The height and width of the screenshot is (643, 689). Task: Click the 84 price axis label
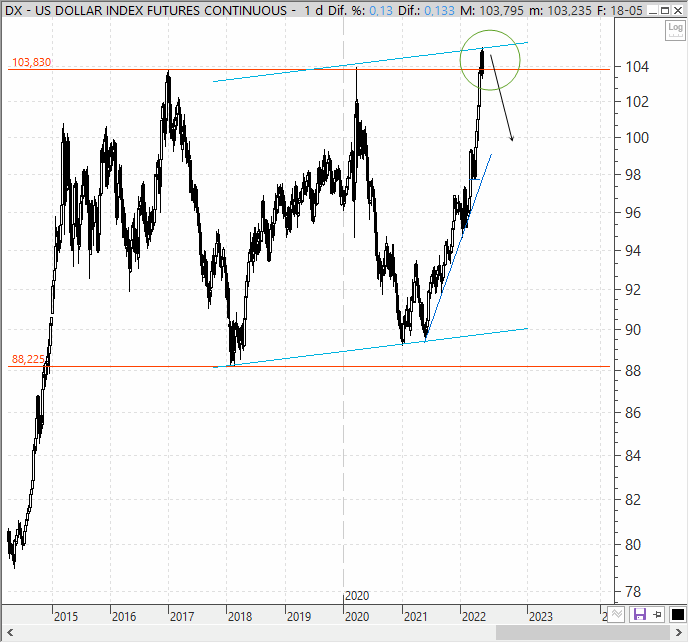[633, 456]
